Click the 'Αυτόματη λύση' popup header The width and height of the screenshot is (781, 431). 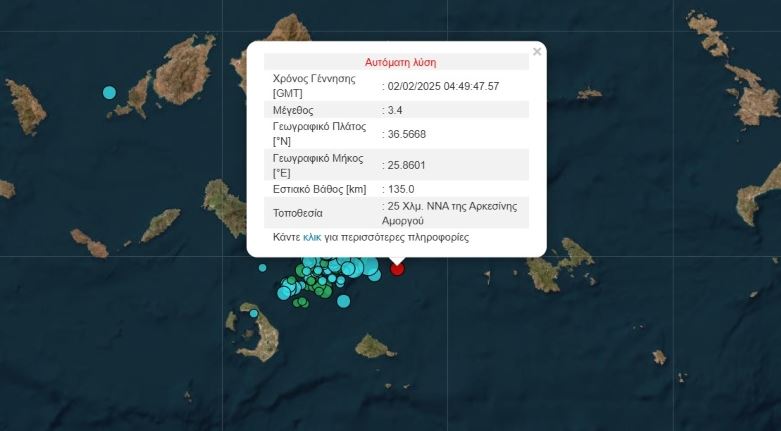tap(400, 62)
